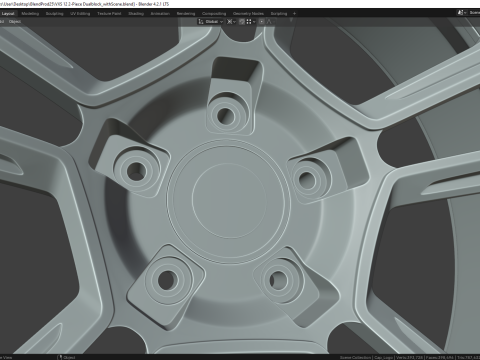480x360 pixels.
Task: Switch to the Scripting workspace
Action: point(279,14)
